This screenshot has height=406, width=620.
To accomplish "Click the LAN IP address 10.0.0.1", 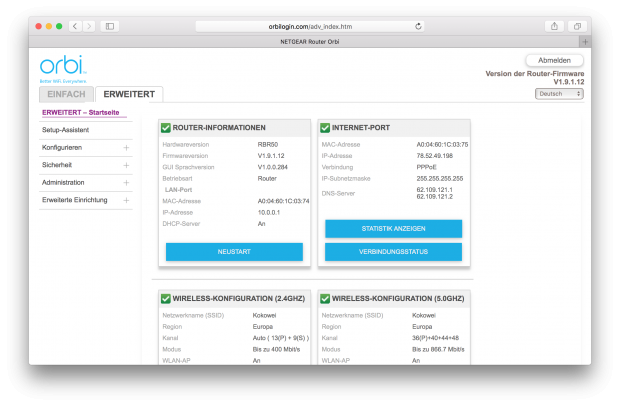I will click(269, 213).
